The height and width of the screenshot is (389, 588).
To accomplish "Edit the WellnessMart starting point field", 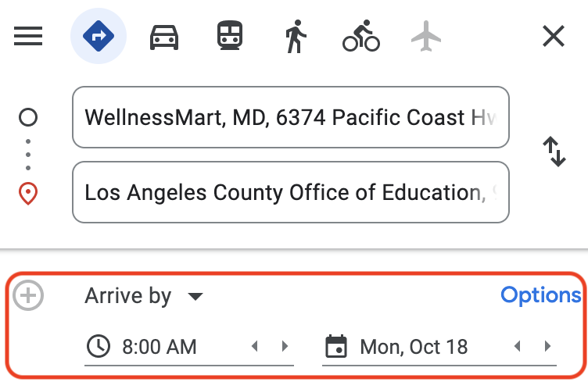I will tap(291, 117).
